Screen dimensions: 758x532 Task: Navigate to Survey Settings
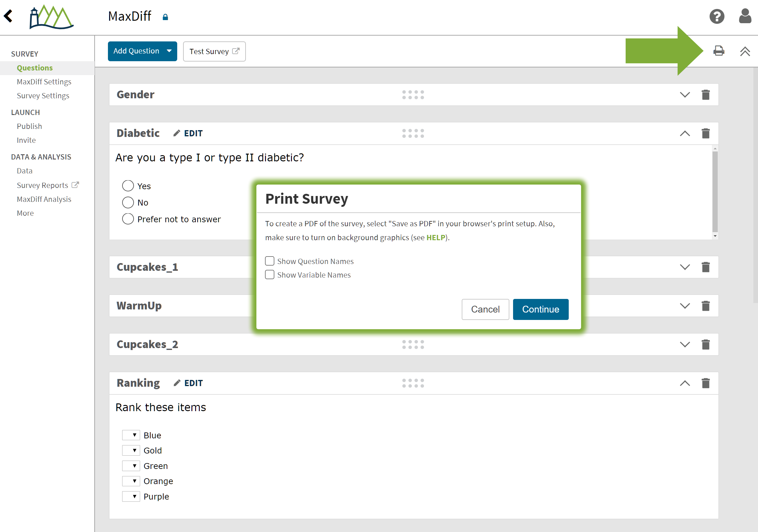pyautogui.click(x=43, y=94)
